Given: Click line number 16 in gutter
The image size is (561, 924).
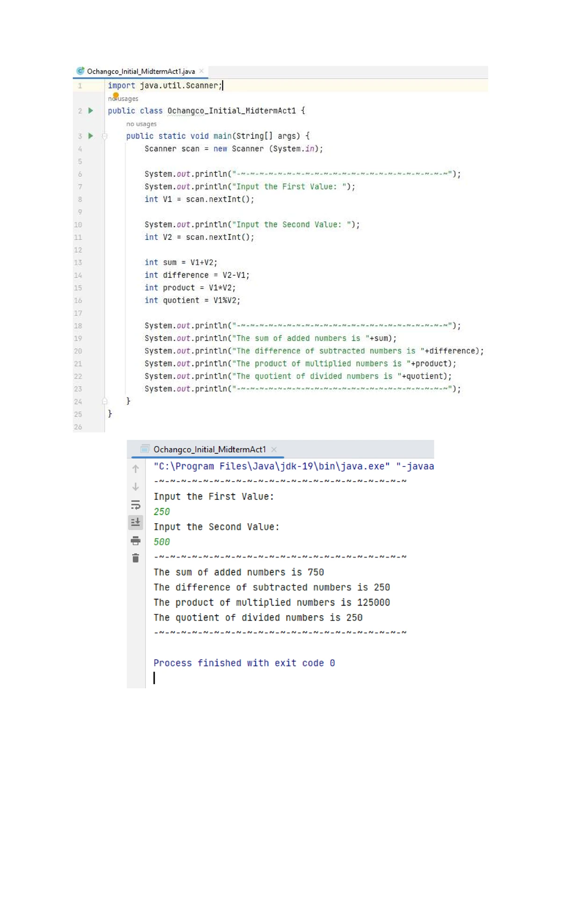Looking at the screenshot, I should pyautogui.click(x=78, y=300).
